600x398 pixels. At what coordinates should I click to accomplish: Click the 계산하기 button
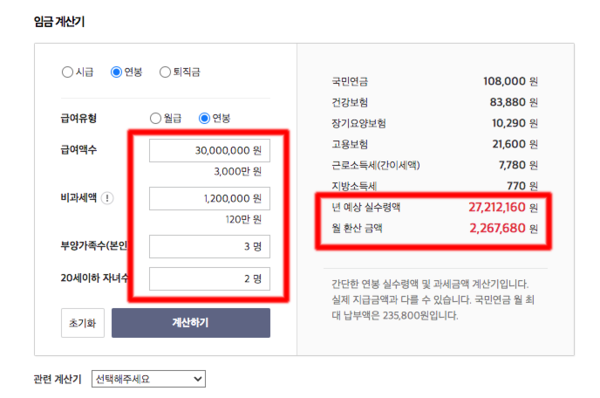coord(191,323)
